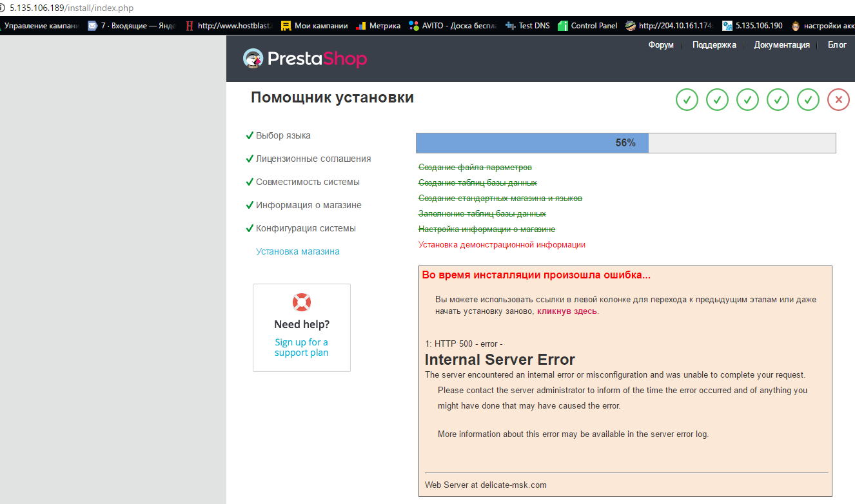Click the fourth green check step circle
This screenshot has height=504, width=855.
point(778,99)
